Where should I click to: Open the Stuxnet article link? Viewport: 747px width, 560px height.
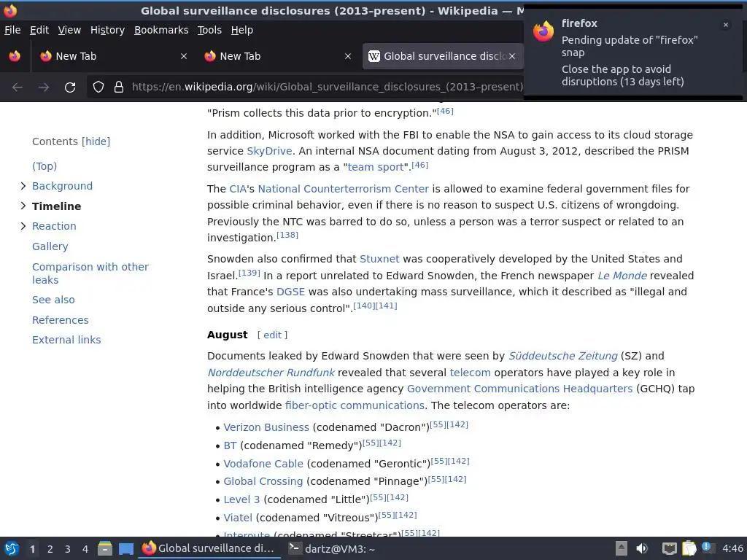[379, 259]
